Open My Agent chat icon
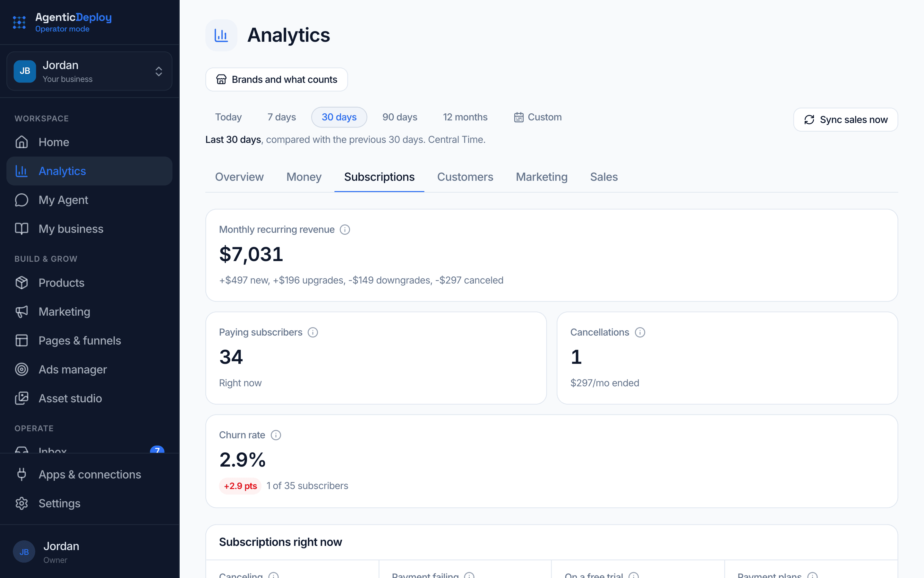924x578 pixels. (21, 200)
